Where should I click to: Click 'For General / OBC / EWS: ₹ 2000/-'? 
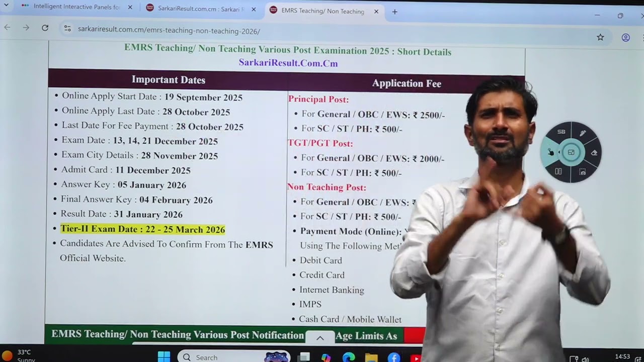point(372,158)
